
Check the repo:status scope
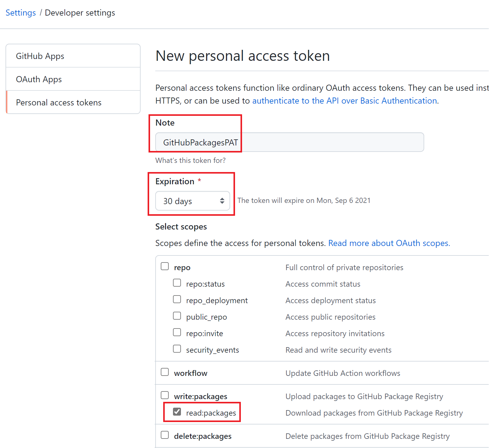pyautogui.click(x=177, y=283)
